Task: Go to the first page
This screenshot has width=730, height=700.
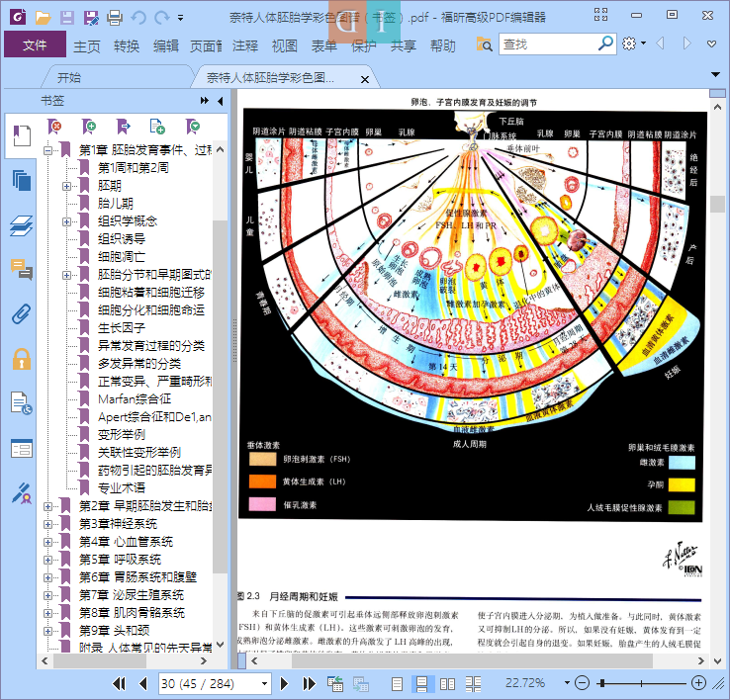Action: click(x=119, y=684)
